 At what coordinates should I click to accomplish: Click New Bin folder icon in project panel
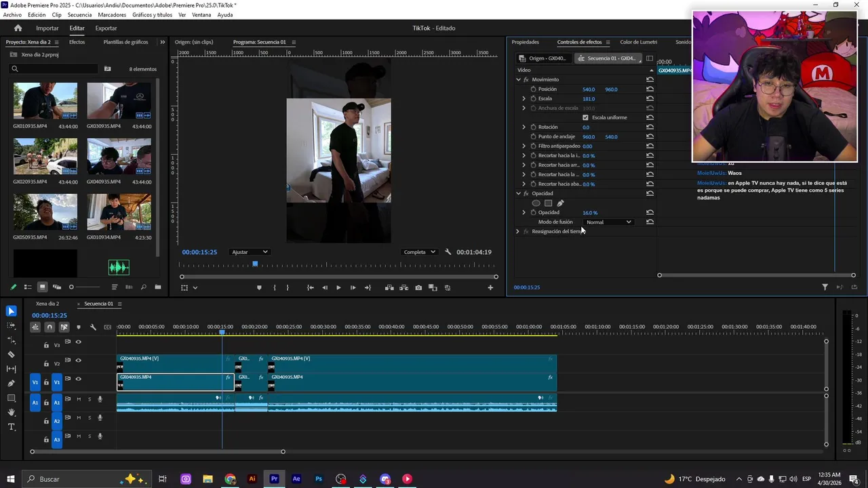pos(158,287)
